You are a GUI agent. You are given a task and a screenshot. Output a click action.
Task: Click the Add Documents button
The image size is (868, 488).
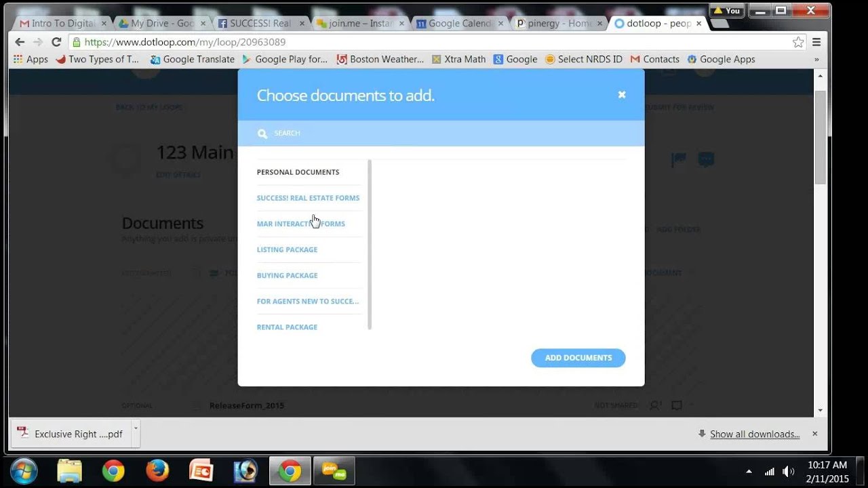pyautogui.click(x=578, y=358)
